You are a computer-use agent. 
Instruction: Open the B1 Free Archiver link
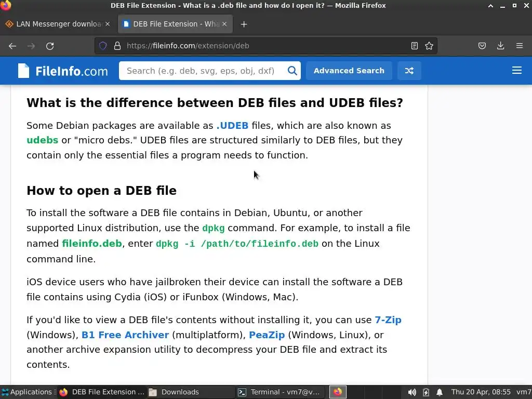pyautogui.click(x=125, y=335)
